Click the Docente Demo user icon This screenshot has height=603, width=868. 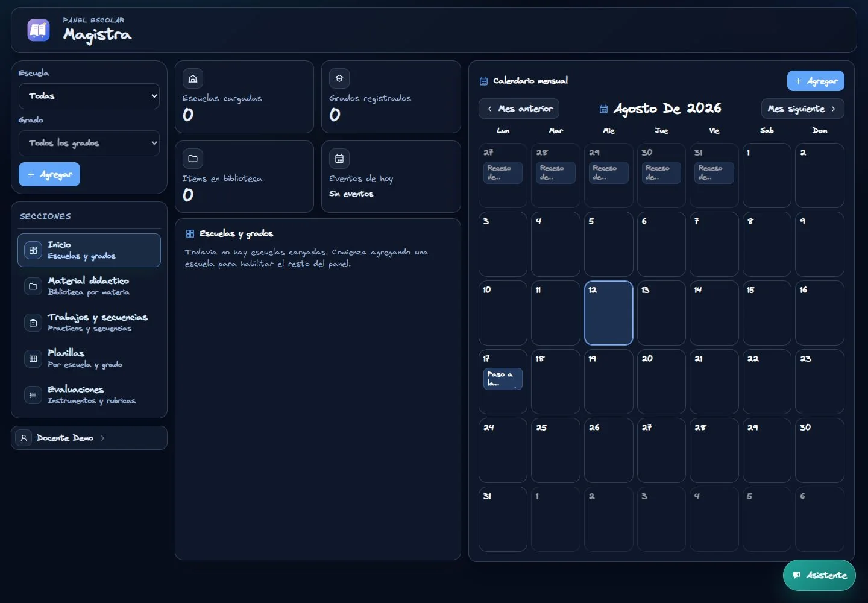point(24,438)
